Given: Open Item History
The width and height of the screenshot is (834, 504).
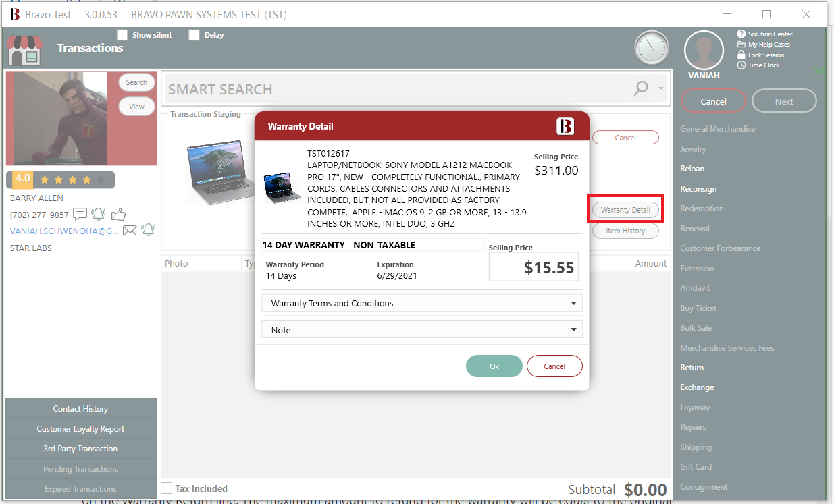Looking at the screenshot, I should [625, 231].
